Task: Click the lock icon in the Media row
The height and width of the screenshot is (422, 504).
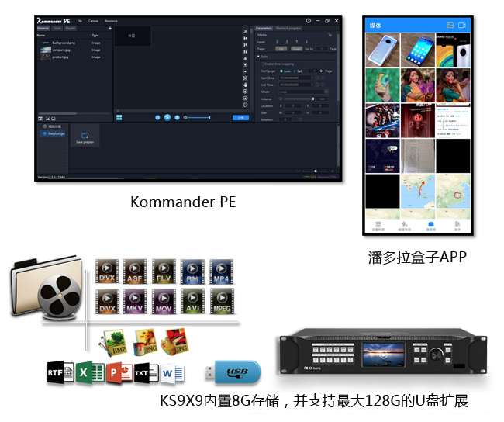Action: [331, 35]
